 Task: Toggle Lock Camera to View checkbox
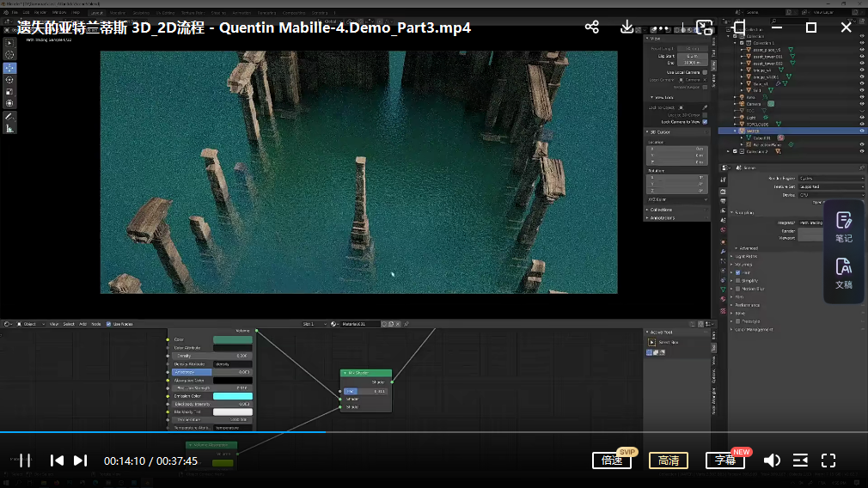click(705, 122)
